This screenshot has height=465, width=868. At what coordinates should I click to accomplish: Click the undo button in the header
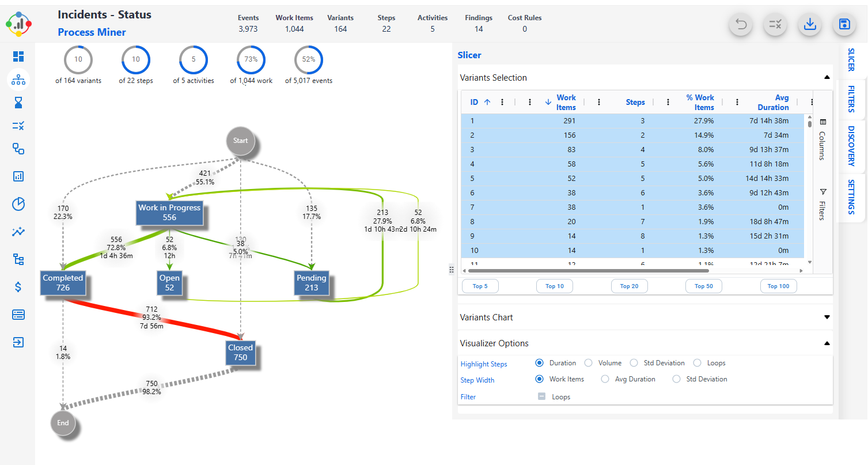(x=740, y=24)
